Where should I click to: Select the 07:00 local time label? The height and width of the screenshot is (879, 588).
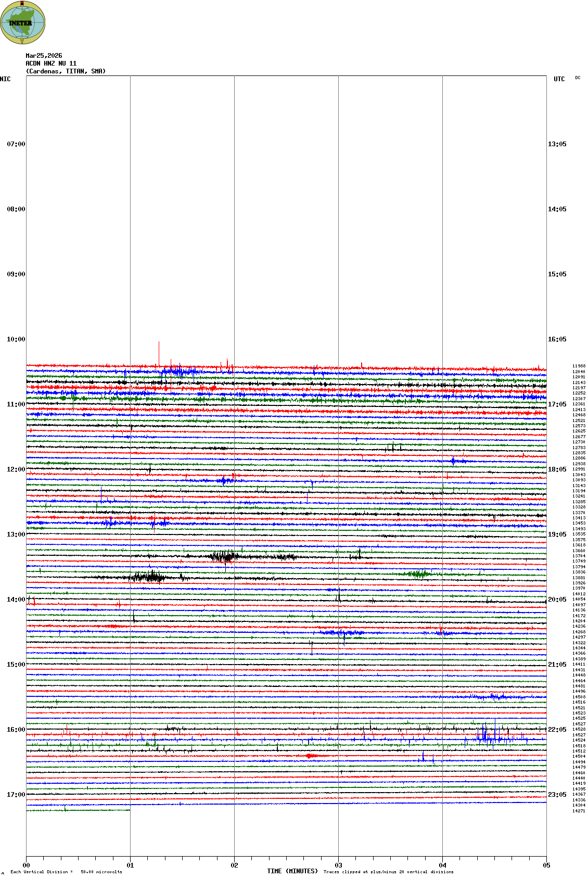pyautogui.click(x=16, y=144)
